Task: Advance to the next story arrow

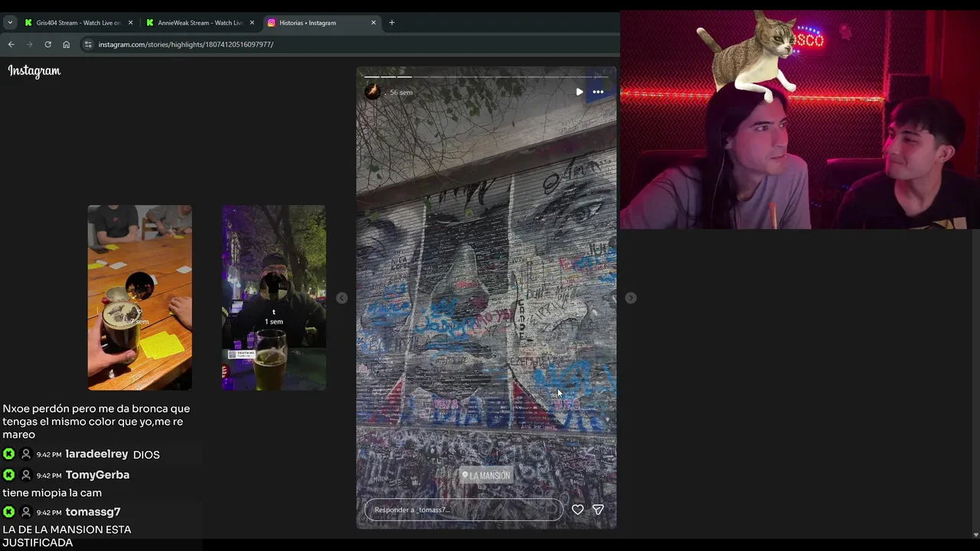Action: [631, 298]
